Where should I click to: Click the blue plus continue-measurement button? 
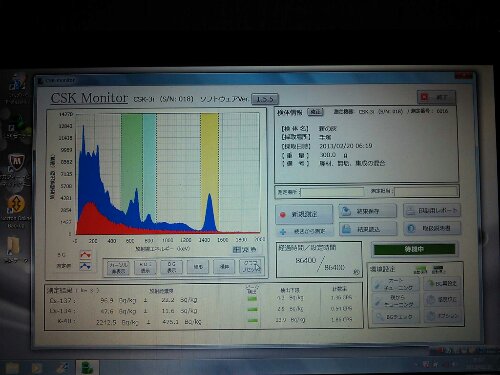click(304, 231)
